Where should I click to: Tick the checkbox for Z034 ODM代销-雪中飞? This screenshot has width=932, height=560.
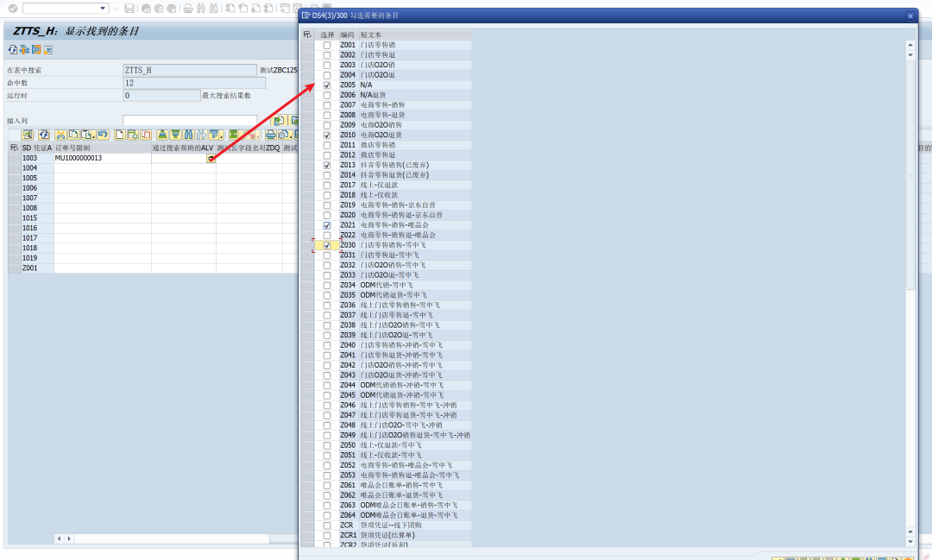(327, 286)
